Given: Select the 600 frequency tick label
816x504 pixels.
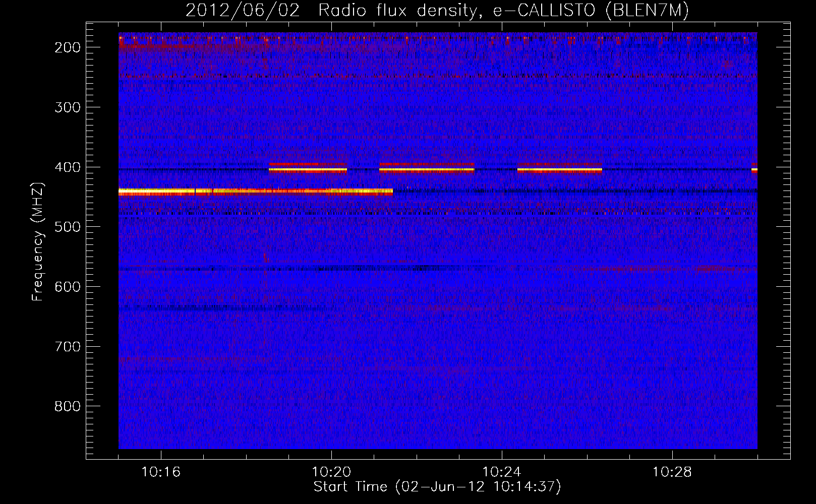Looking at the screenshot, I should pos(68,287).
